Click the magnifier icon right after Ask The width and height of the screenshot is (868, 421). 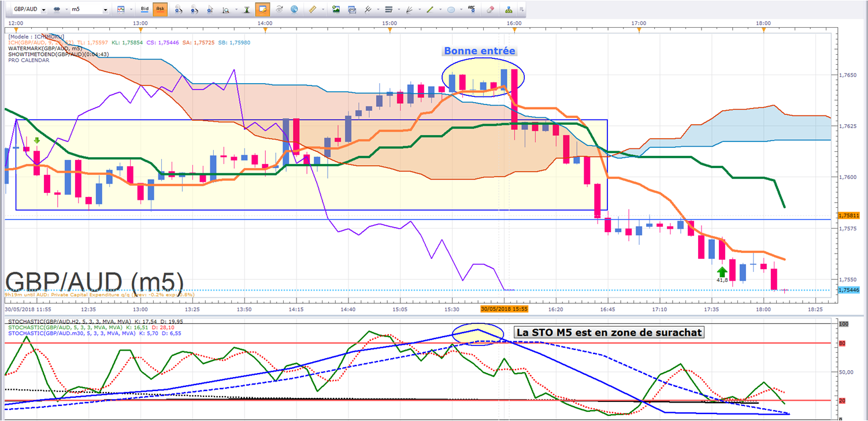pos(179,10)
